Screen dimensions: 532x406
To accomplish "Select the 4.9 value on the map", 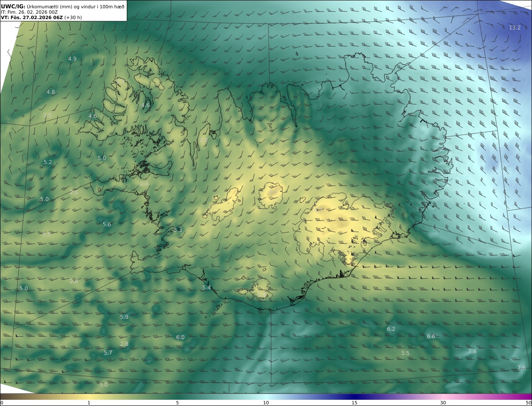I will coord(72,59).
